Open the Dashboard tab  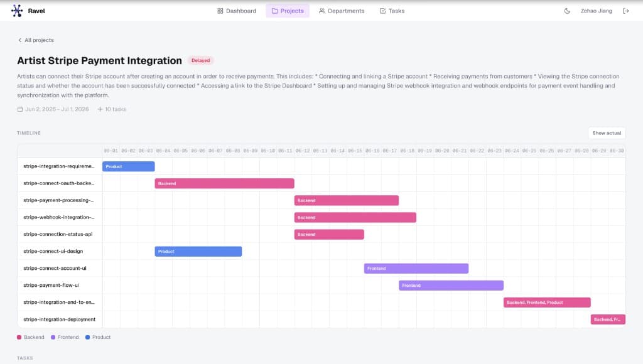(237, 11)
